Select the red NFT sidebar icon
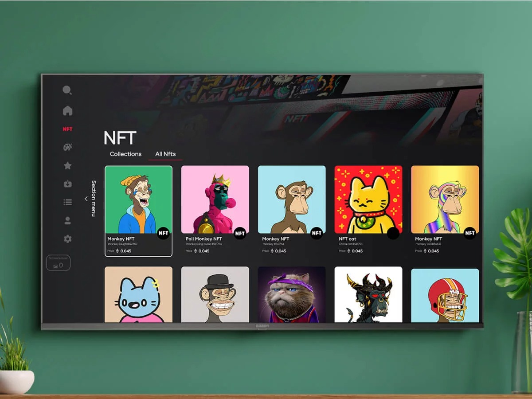Image resolution: width=532 pixels, height=399 pixels. 67,129
